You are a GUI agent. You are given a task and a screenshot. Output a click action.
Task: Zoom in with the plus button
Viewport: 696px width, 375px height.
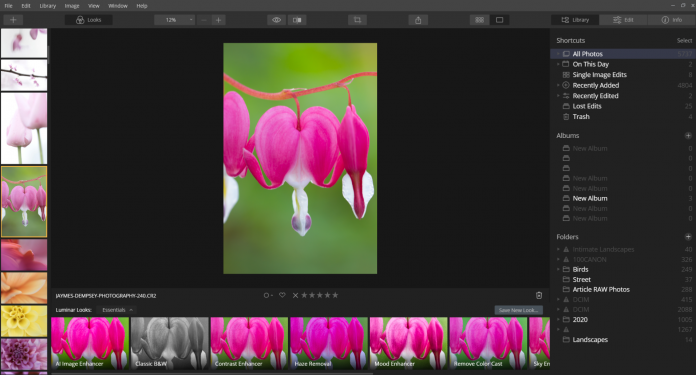pos(218,20)
